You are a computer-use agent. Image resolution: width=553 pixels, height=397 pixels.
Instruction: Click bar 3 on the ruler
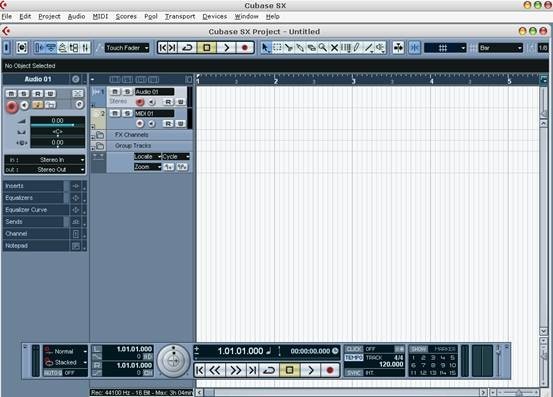click(353, 81)
